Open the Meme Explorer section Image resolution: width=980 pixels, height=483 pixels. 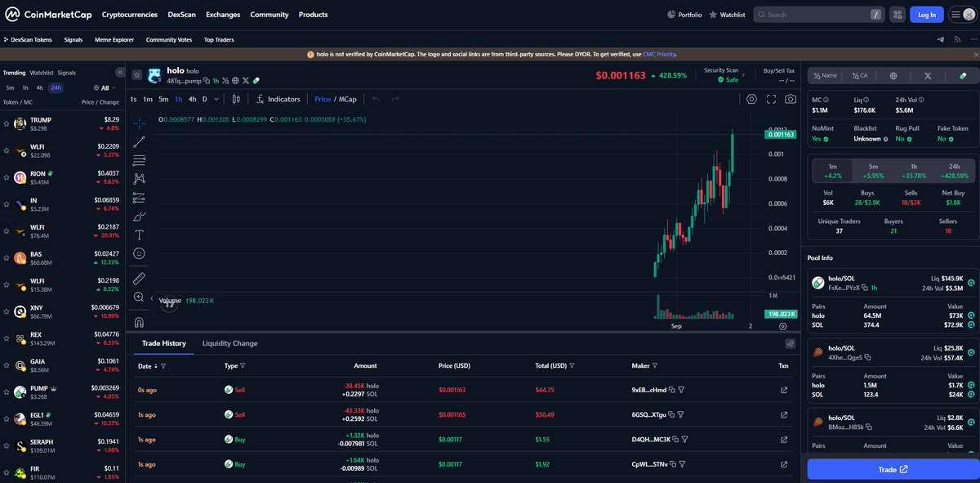click(x=114, y=39)
